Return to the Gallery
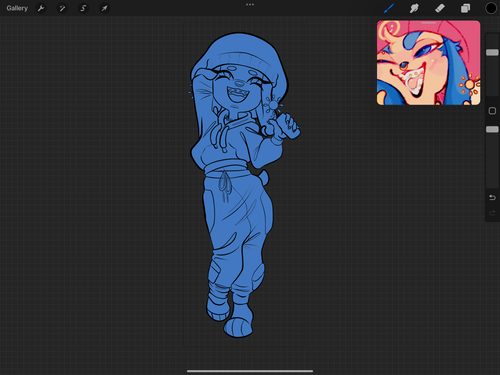The height and width of the screenshot is (375, 500). pos(17,8)
